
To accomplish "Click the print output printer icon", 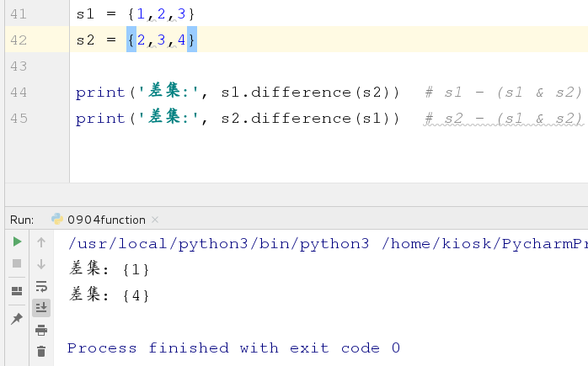I will [41, 330].
